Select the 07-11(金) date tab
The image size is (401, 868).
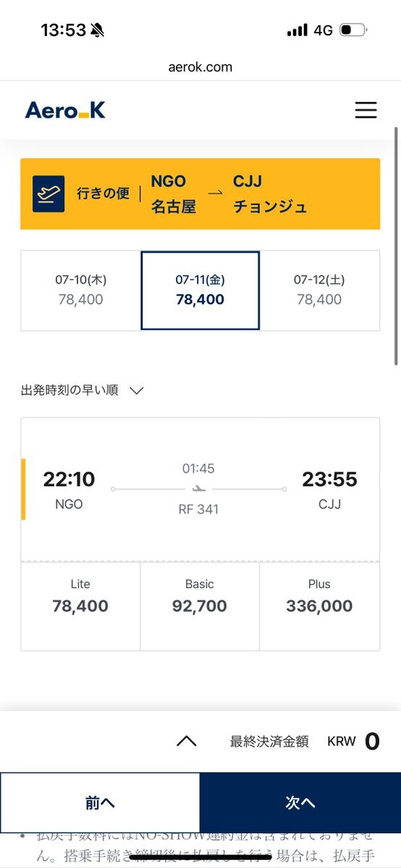tap(200, 290)
